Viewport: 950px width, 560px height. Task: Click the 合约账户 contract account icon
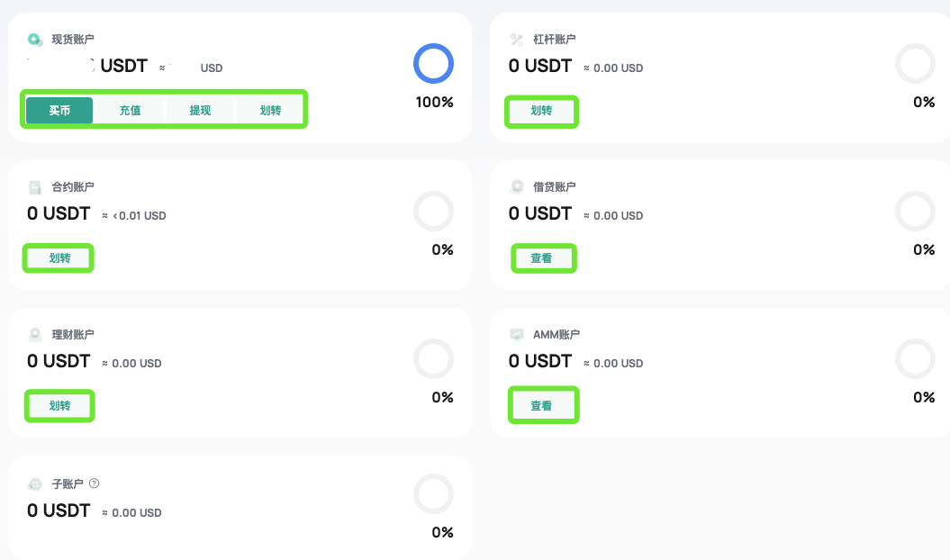pyautogui.click(x=35, y=187)
